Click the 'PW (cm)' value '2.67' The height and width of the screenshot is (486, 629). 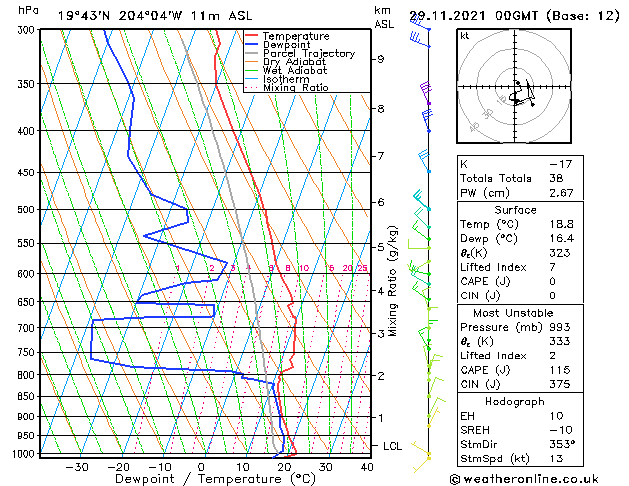click(561, 193)
